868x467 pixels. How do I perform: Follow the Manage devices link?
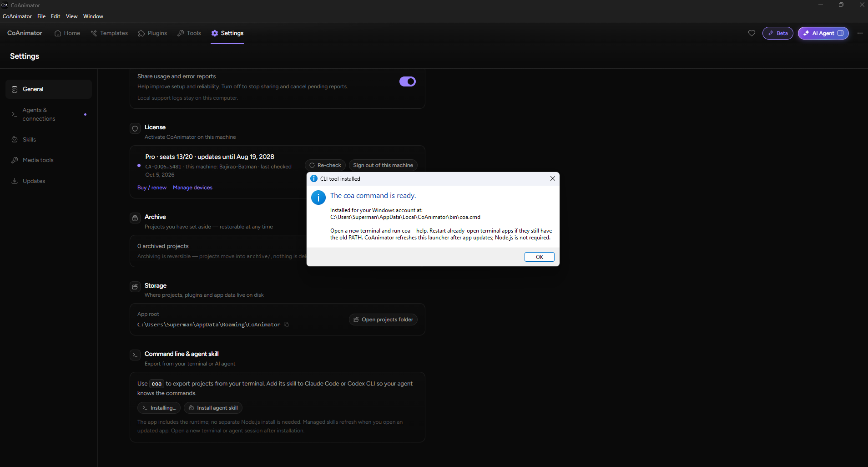[192, 188]
